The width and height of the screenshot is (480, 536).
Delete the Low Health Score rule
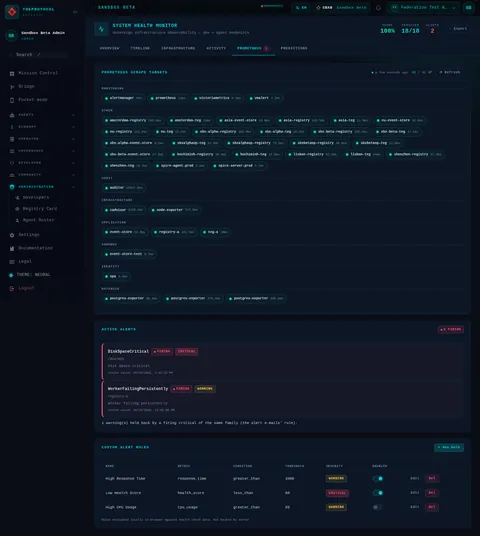(432, 493)
